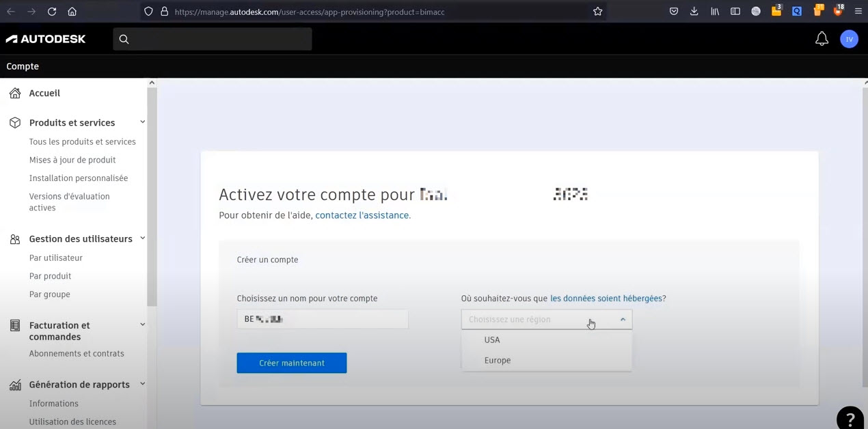Select the Europe region option

(498, 360)
